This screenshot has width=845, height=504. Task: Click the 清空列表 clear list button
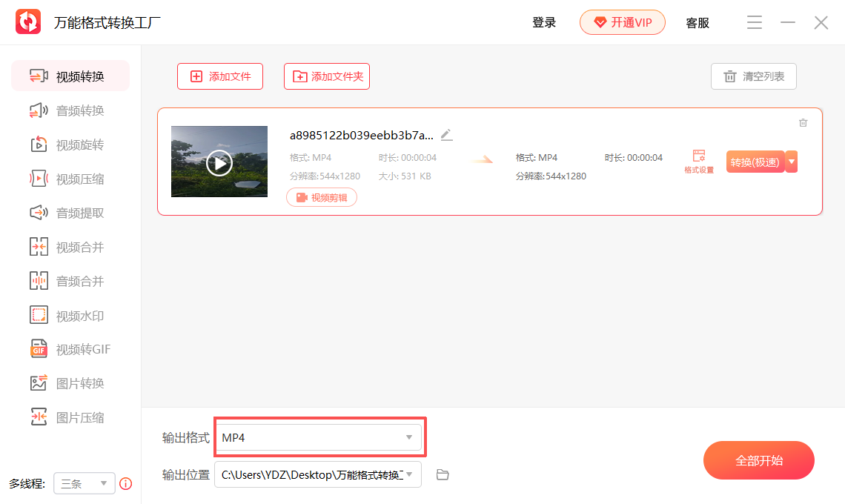coord(753,76)
